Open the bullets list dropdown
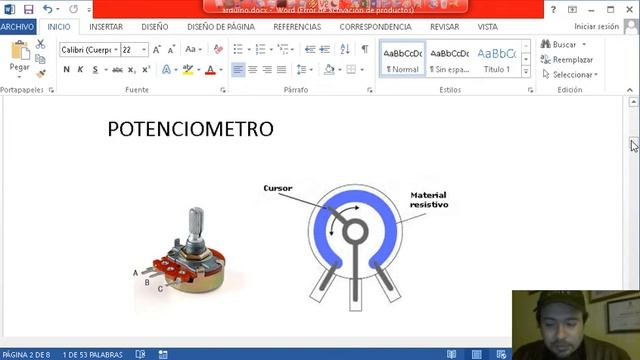Image resolution: width=640 pixels, height=360 pixels. click(249, 50)
